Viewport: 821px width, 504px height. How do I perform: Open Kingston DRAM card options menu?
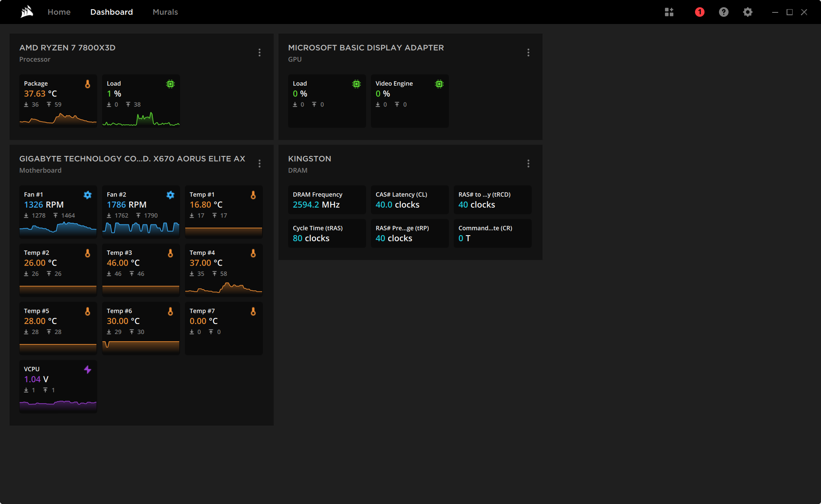click(x=529, y=164)
